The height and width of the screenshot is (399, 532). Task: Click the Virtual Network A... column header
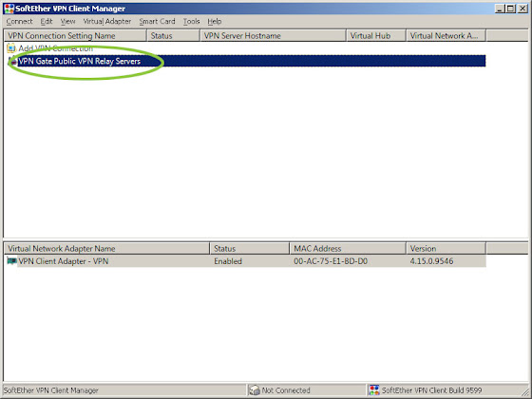(x=446, y=36)
